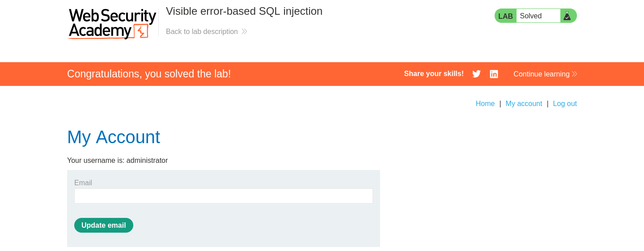Click the Continue learning double chevron
Screen dimensions: 644x251
click(x=575, y=74)
